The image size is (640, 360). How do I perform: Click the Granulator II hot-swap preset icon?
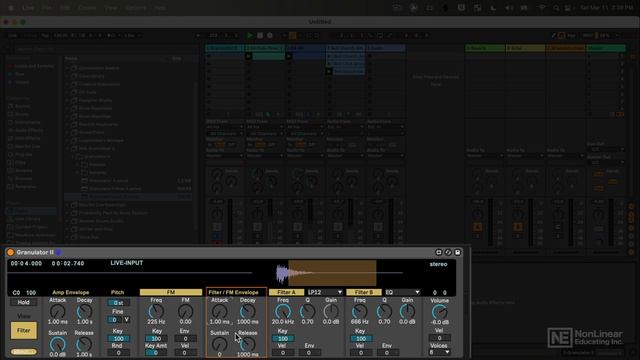pos(448,253)
